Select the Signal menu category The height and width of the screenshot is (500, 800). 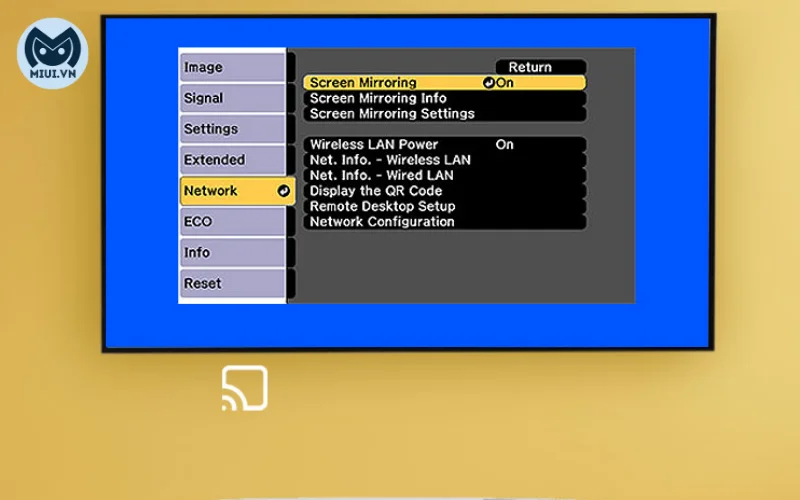[233, 98]
